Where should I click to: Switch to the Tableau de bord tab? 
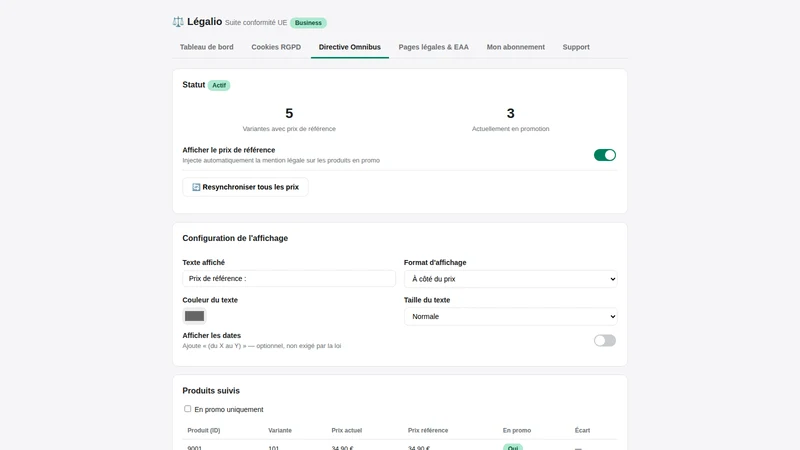point(207,47)
